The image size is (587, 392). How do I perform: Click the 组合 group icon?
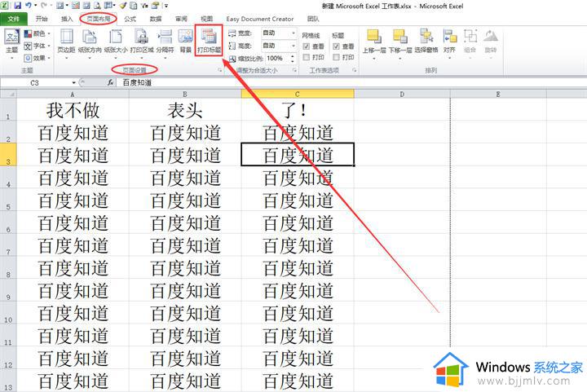[470, 37]
